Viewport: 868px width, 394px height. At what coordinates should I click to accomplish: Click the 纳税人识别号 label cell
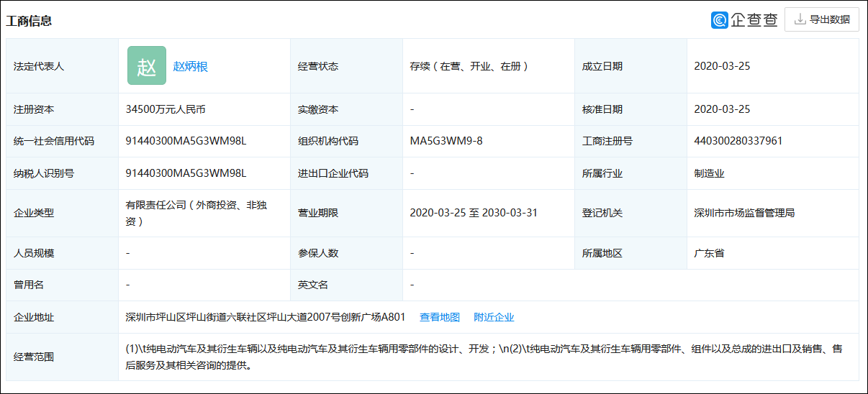(x=62, y=173)
